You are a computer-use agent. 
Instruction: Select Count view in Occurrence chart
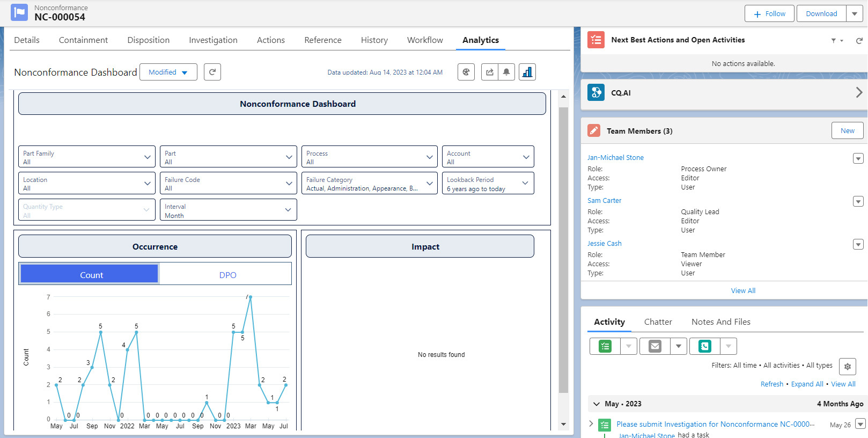90,274
